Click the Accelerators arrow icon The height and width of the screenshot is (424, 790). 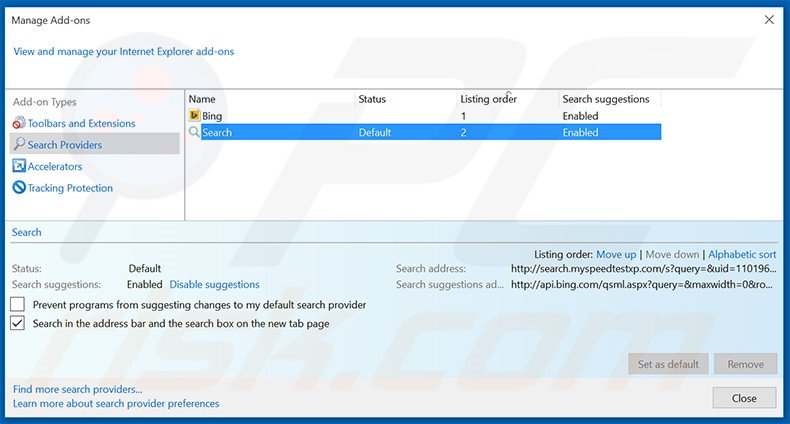tap(19, 166)
